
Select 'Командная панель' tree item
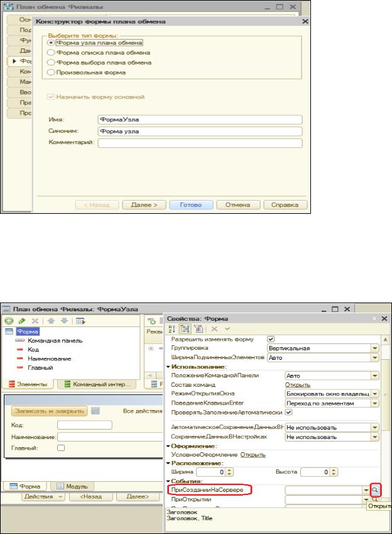(55, 340)
